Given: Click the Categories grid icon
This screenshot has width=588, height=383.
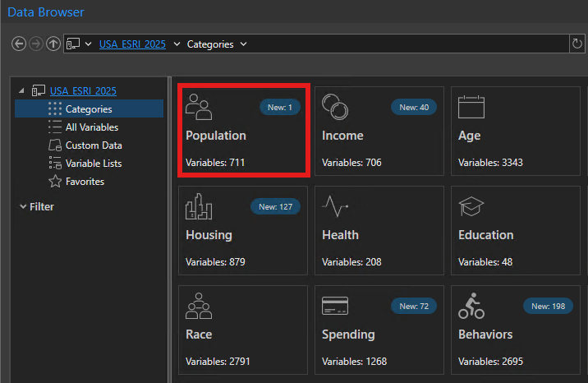Looking at the screenshot, I should [x=55, y=108].
